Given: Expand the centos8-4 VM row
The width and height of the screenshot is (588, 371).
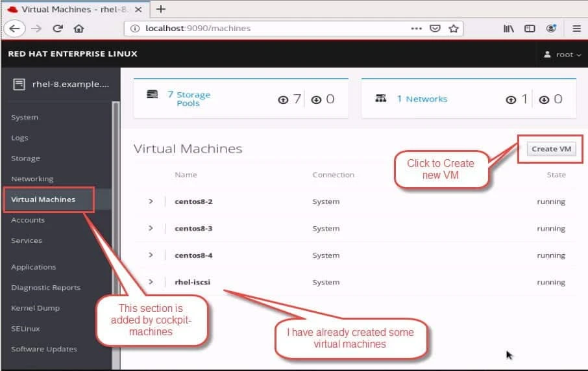Looking at the screenshot, I should coord(151,255).
